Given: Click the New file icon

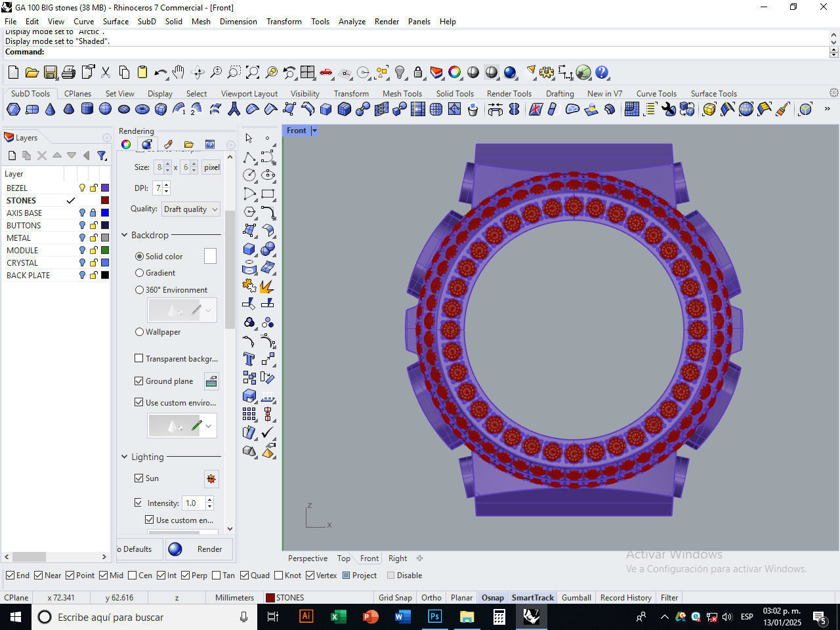Looking at the screenshot, I should 13,72.
